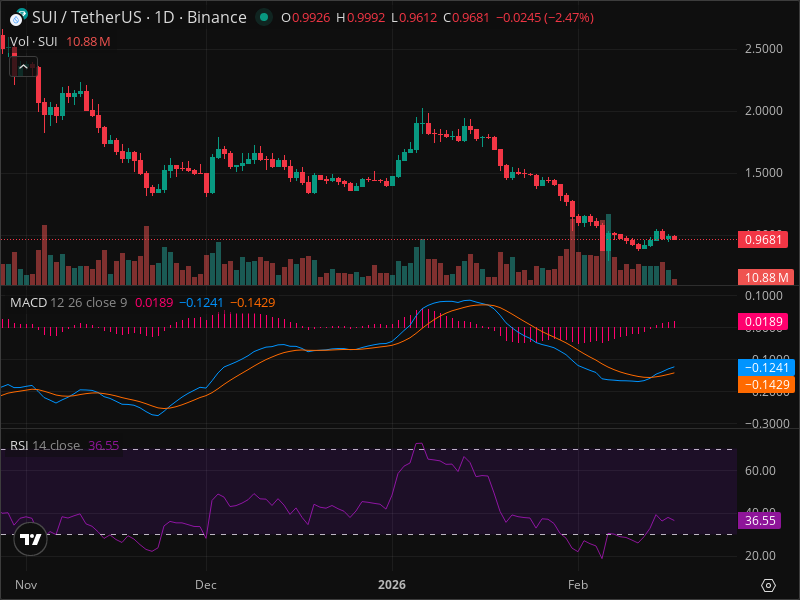The height and width of the screenshot is (600, 800).
Task: Click the Feb time axis label
Action: (x=578, y=585)
